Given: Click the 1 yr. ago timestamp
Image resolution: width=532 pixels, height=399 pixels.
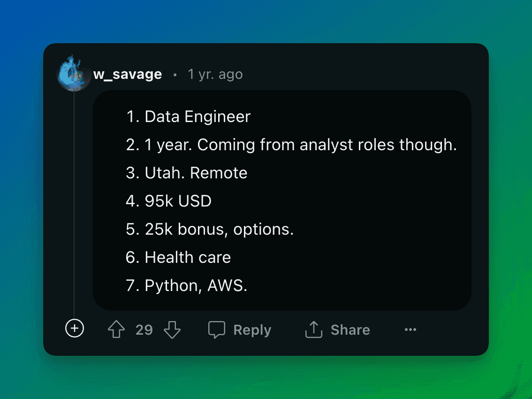Looking at the screenshot, I should click(x=215, y=74).
